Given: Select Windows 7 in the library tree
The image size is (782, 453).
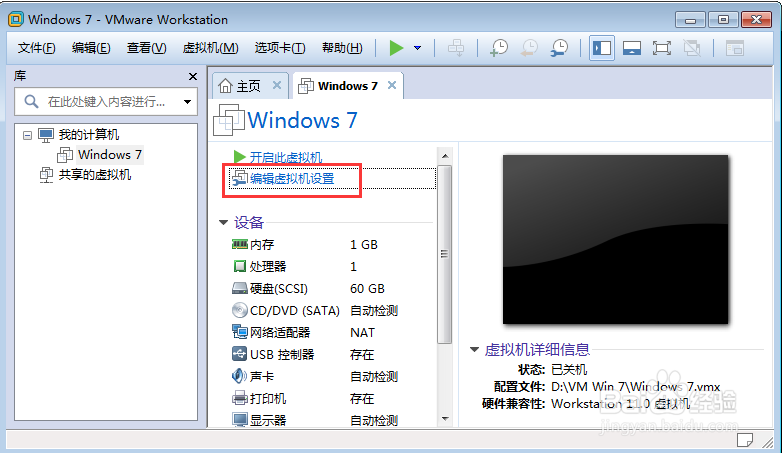Looking at the screenshot, I should (110, 155).
